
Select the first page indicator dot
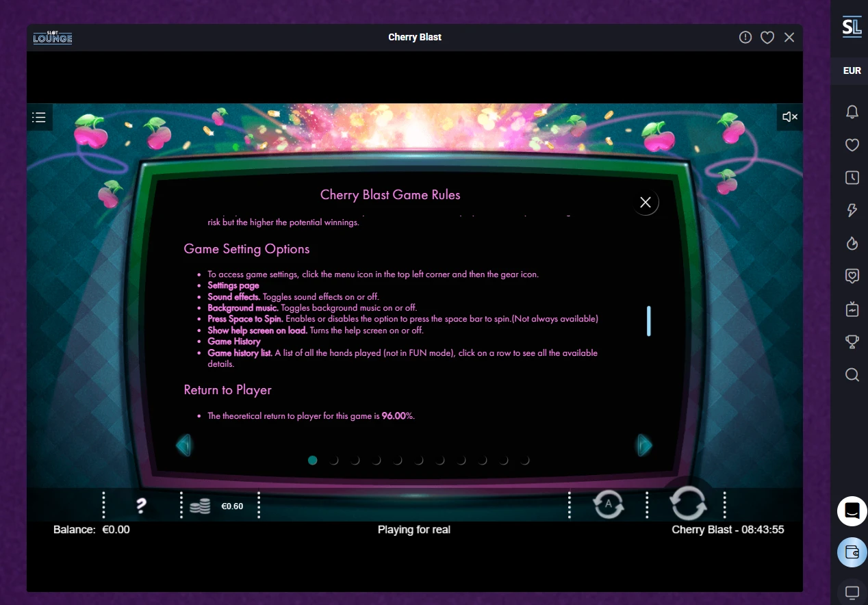[313, 461]
